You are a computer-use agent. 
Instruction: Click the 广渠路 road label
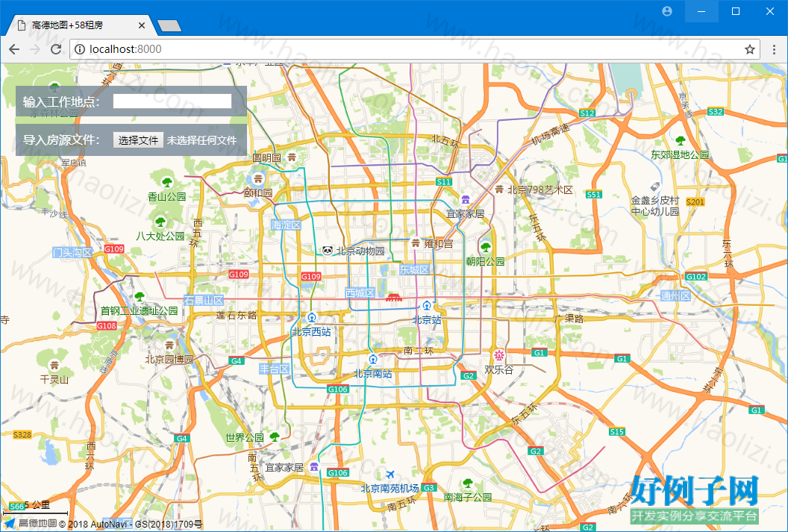569,319
